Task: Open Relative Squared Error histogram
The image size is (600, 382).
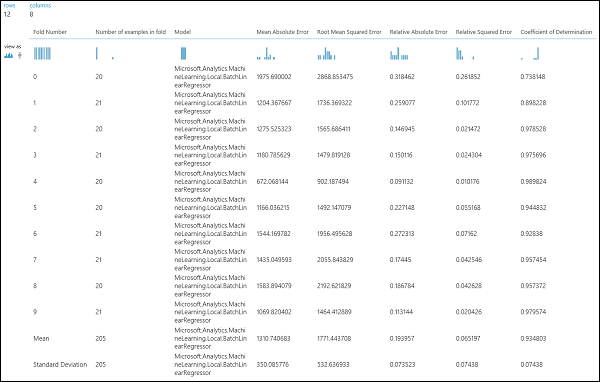Action: click(x=465, y=53)
